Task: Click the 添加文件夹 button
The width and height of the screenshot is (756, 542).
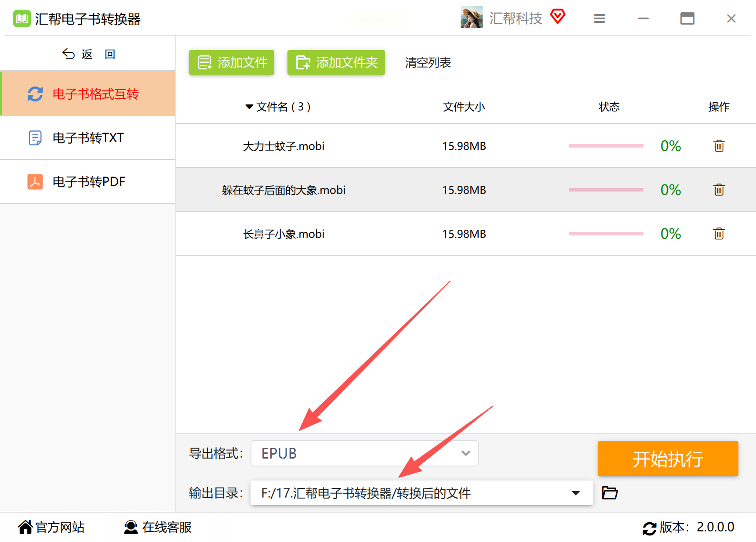Action: coord(336,62)
